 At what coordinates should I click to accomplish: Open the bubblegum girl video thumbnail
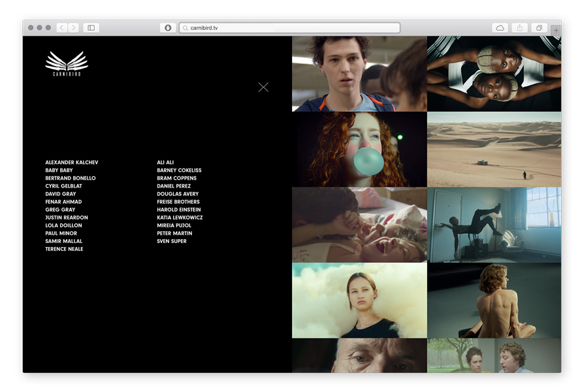click(359, 150)
